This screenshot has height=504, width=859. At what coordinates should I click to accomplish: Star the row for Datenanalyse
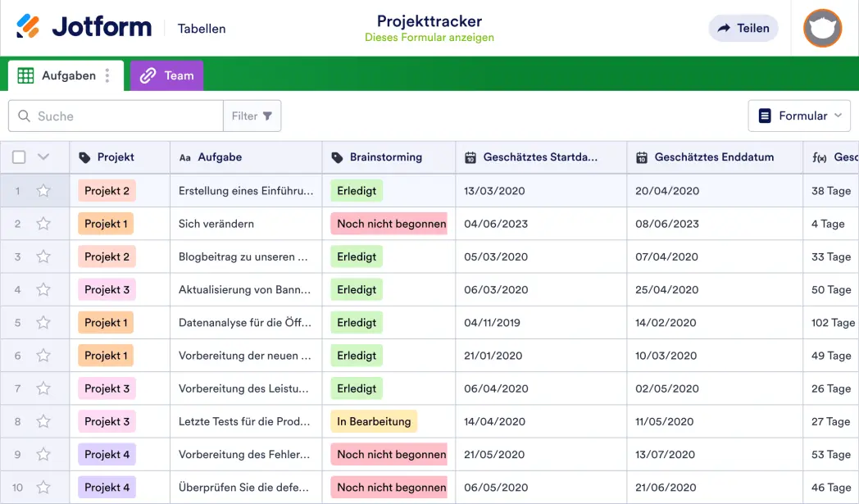coord(44,322)
